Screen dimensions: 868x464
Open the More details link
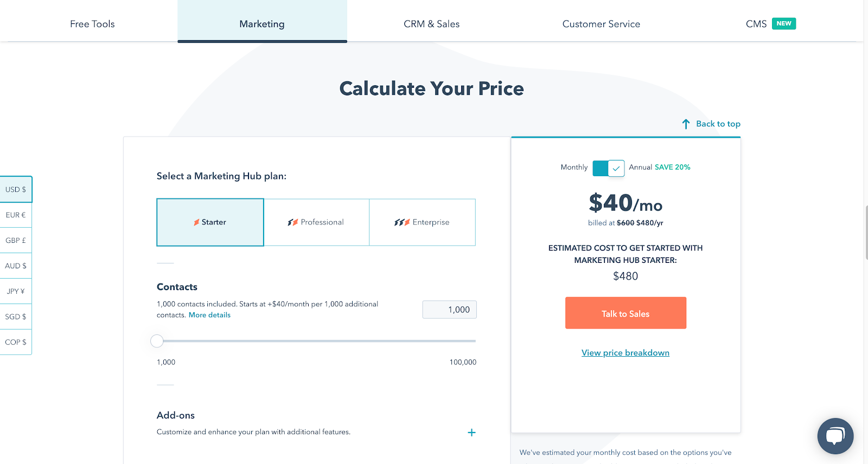point(209,315)
